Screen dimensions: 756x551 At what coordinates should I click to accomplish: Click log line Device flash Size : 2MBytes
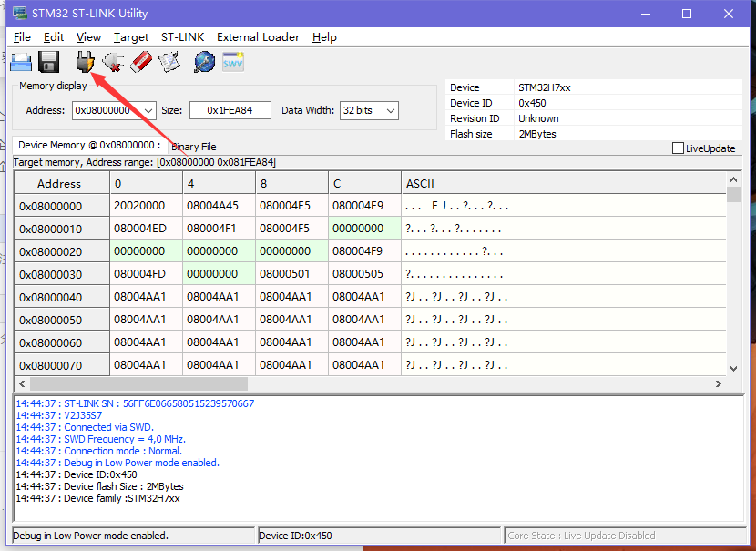coord(100,486)
